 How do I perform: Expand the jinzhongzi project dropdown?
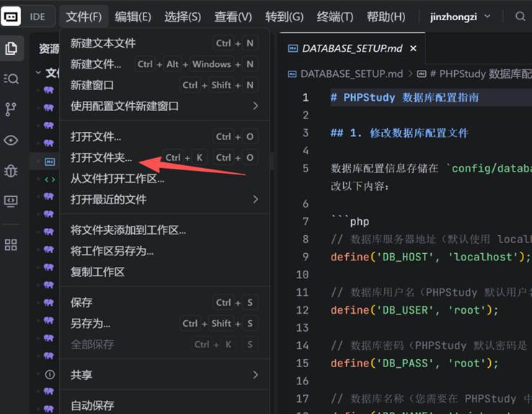coord(460,17)
